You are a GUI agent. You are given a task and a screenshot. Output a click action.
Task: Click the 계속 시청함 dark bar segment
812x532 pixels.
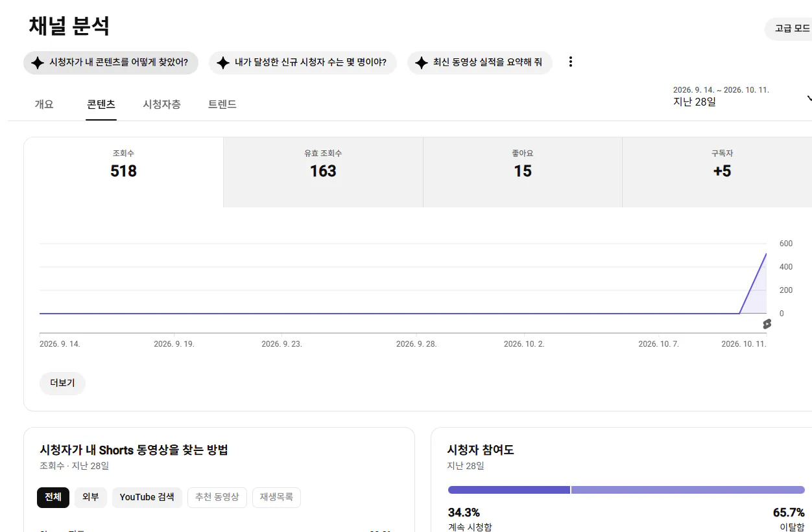508,490
